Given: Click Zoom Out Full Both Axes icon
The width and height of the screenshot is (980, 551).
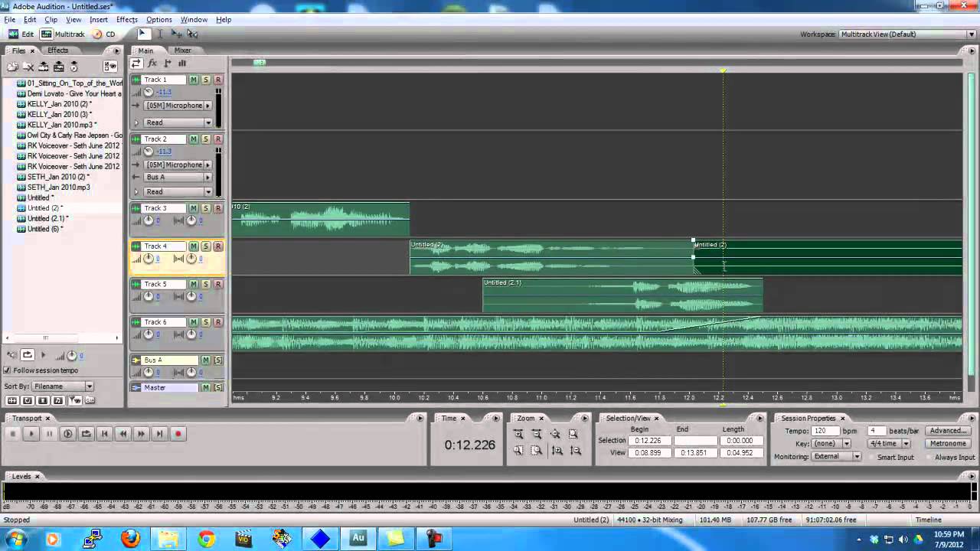Looking at the screenshot, I should click(555, 434).
